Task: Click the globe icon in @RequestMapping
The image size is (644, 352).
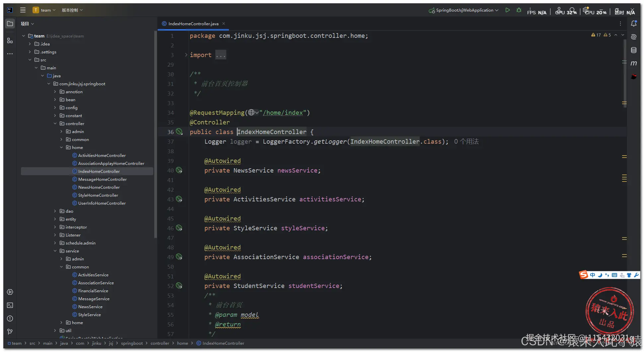Action: [251, 112]
